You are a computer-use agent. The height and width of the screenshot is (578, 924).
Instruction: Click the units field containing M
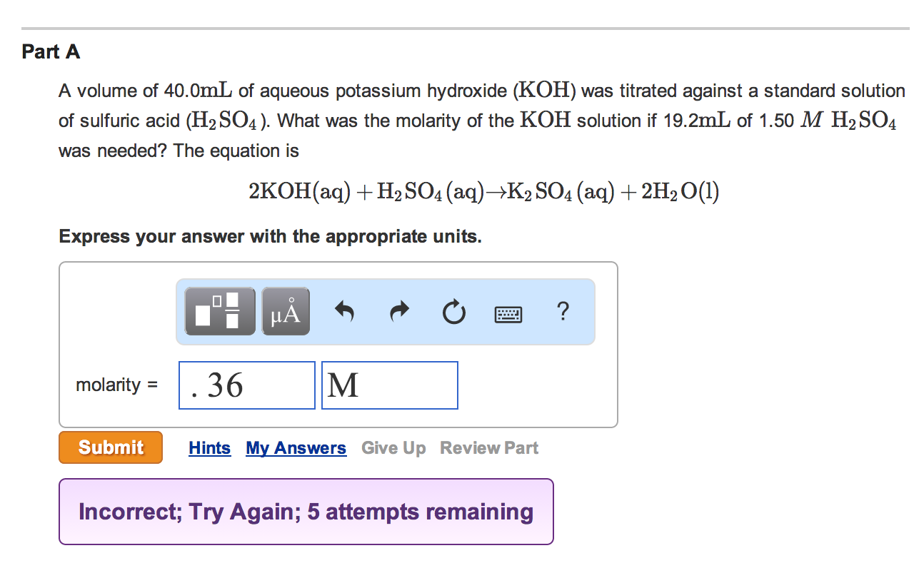390,385
